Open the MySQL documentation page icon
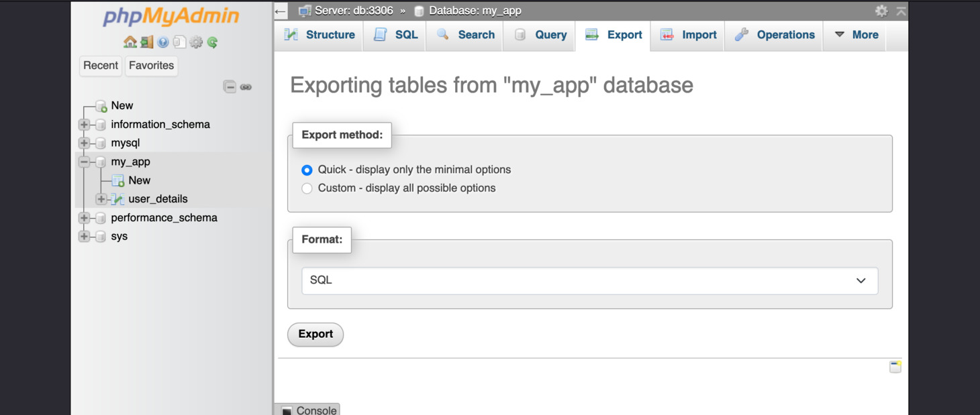The image size is (980, 415). click(x=179, y=42)
